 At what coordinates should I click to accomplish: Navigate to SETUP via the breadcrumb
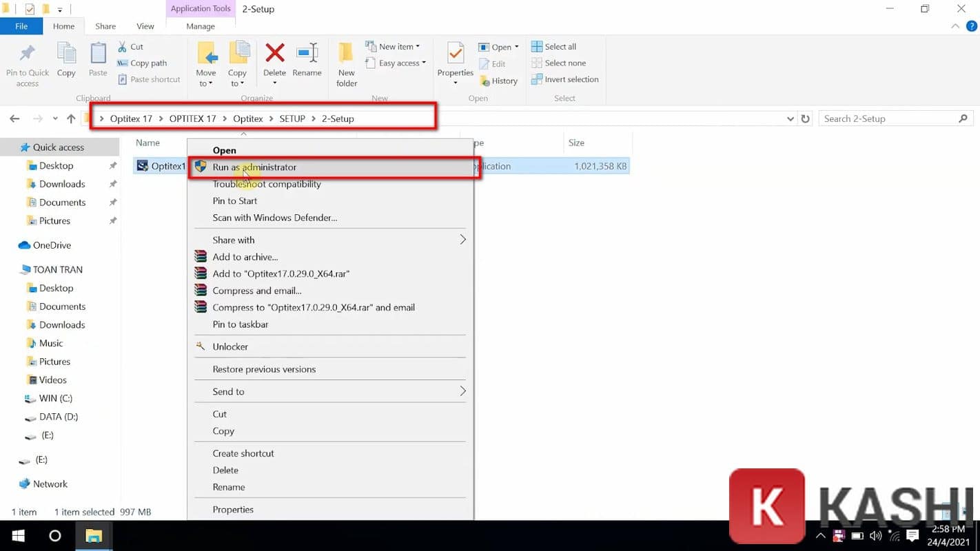pos(292,118)
